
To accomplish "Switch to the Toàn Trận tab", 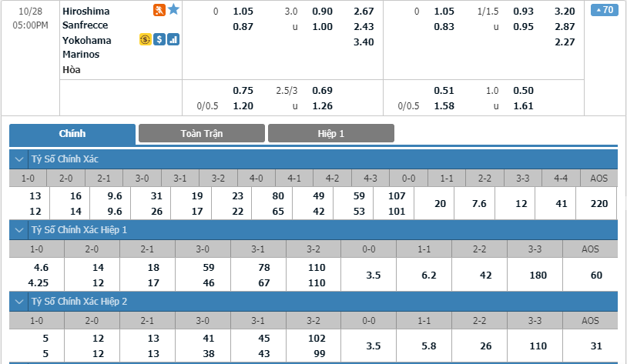I will tap(202, 133).
